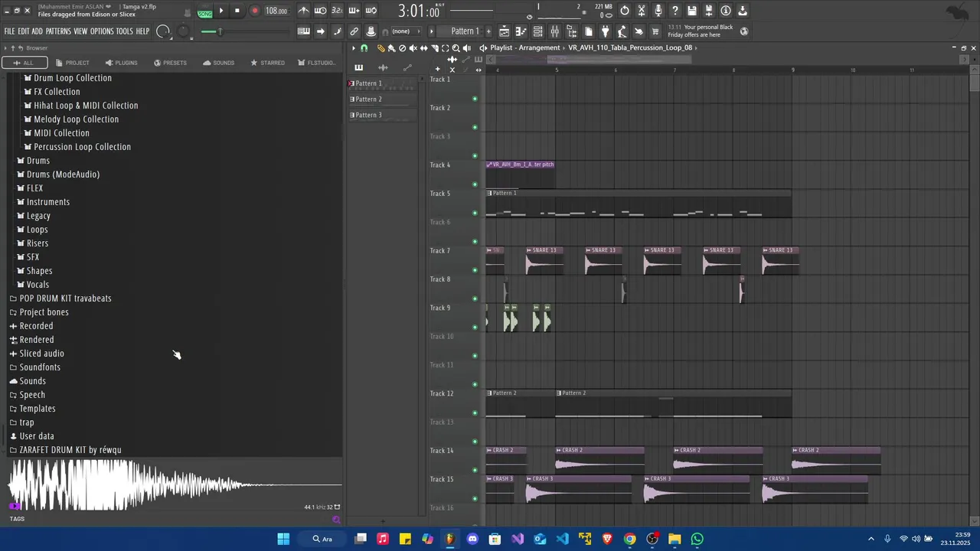
Task: Toggle the link-to-controller chain icon
Action: click(354, 31)
